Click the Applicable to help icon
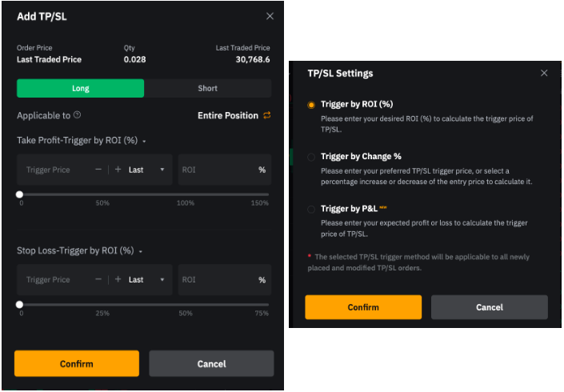 (78, 116)
